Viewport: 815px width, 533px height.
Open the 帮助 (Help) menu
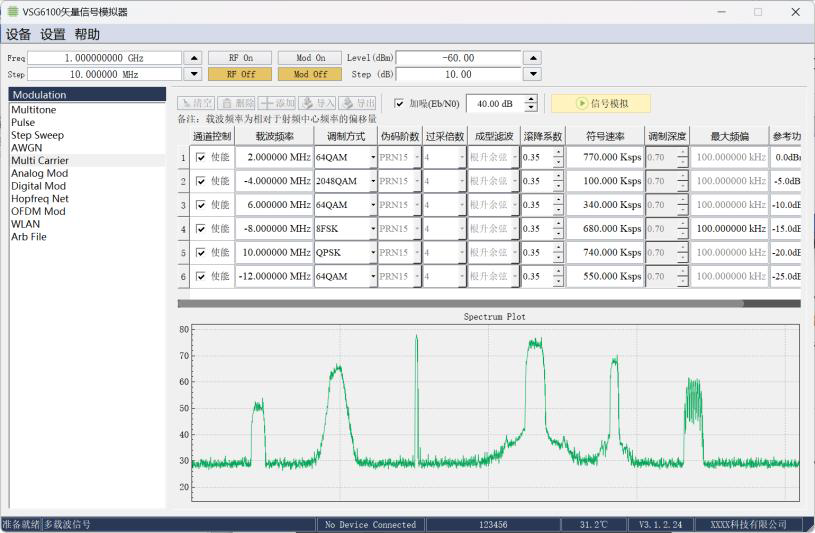[87, 34]
